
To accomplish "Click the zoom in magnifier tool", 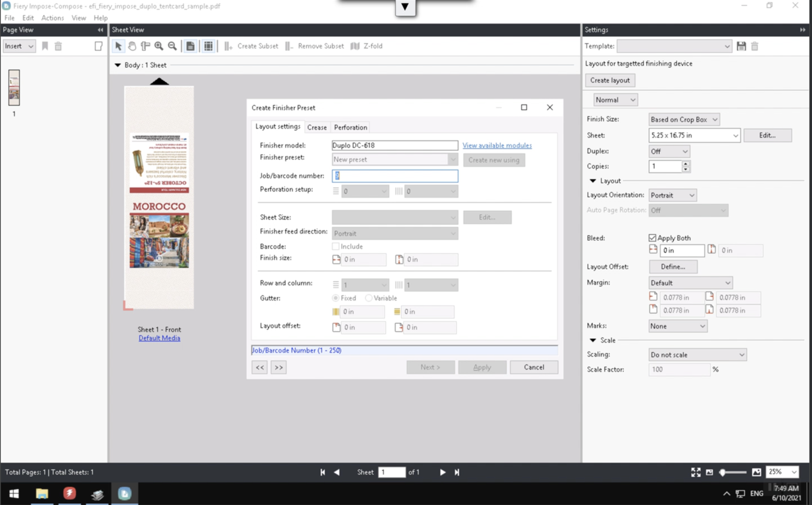I will (x=159, y=46).
